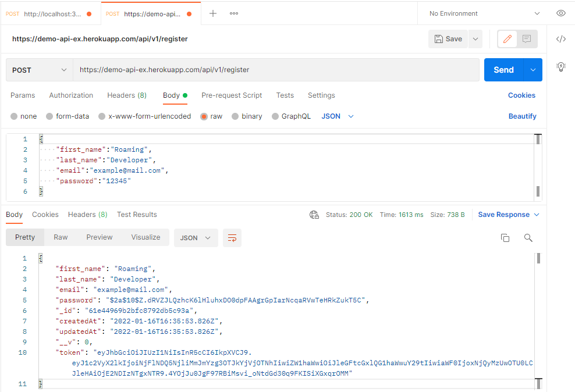Open the No Environment dropdown

[x=483, y=13]
